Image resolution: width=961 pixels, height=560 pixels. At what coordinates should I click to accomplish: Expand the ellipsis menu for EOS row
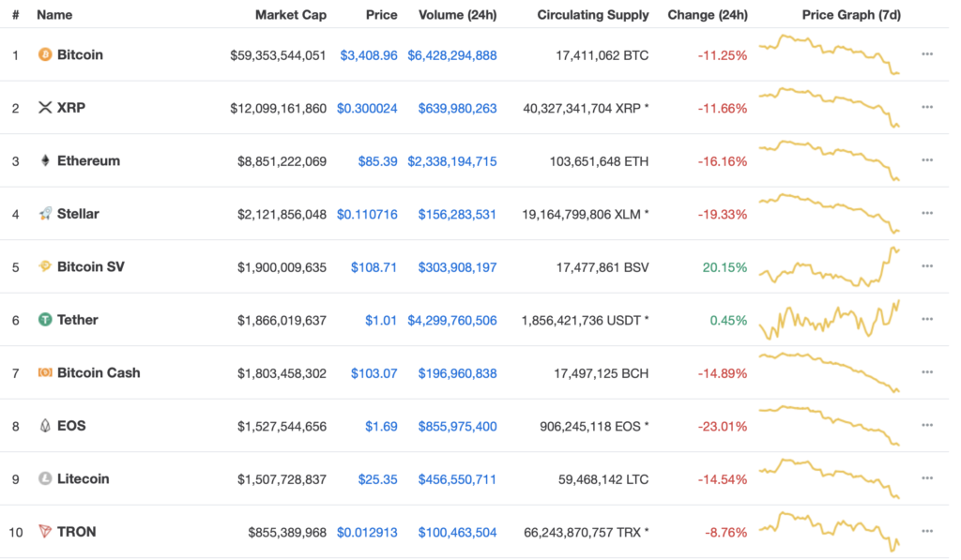coord(927,426)
